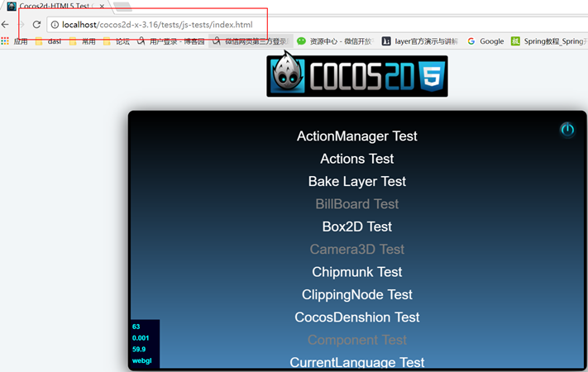Click the 63 draw count stat
The height and width of the screenshot is (372, 588).
(x=136, y=327)
